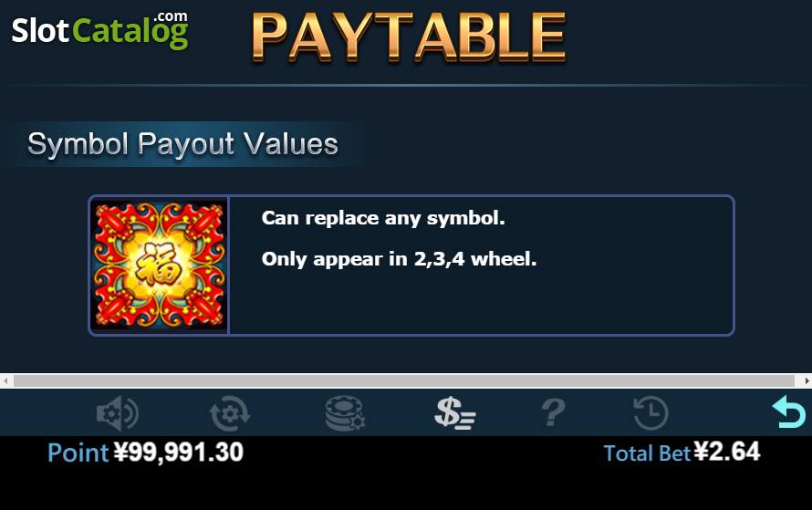Image resolution: width=812 pixels, height=510 pixels.
Task: Click the wild Fu symbol image
Action: pyautogui.click(x=160, y=265)
